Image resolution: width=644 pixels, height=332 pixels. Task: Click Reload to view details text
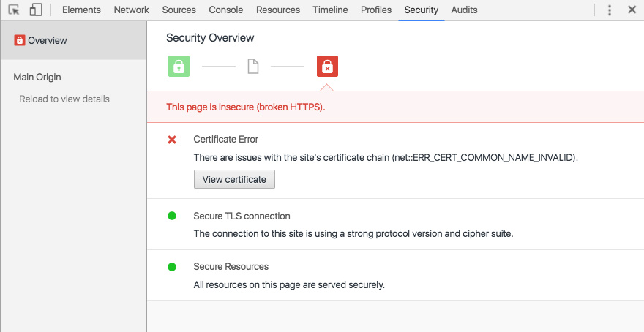[64, 99]
